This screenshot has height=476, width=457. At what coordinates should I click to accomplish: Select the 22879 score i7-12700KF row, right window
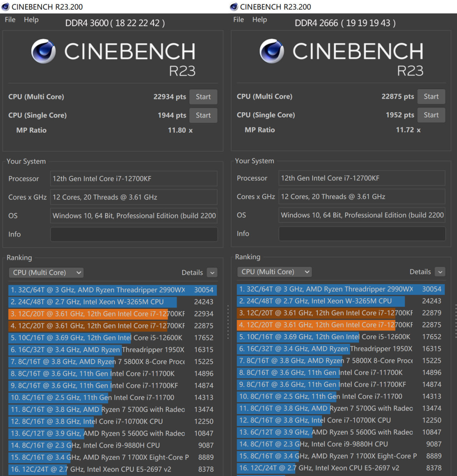(341, 313)
